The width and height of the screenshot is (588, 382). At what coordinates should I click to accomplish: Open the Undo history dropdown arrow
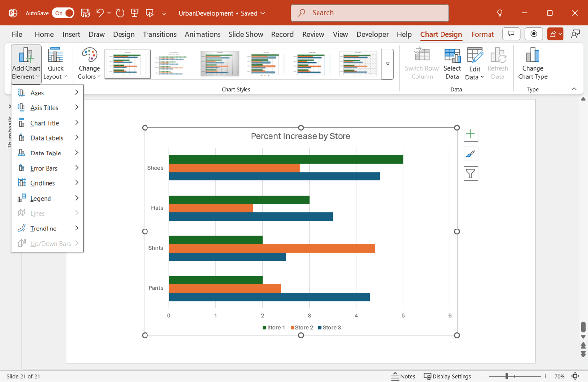click(x=109, y=13)
